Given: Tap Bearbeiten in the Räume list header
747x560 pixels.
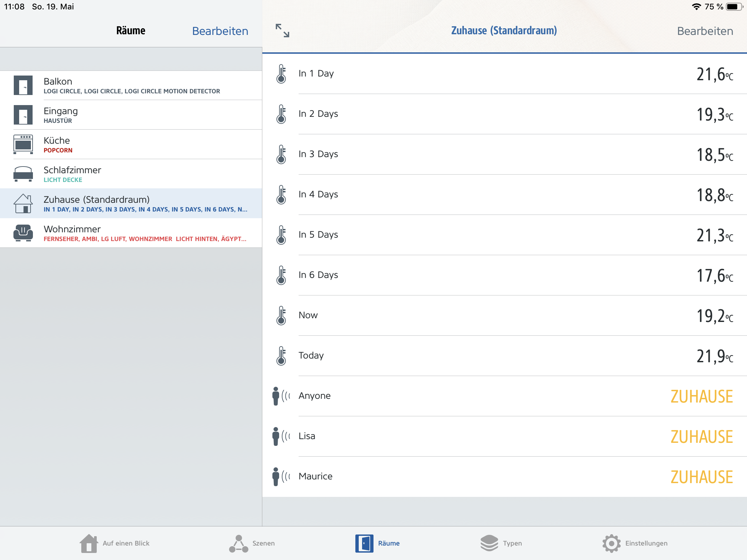Looking at the screenshot, I should tap(220, 31).
